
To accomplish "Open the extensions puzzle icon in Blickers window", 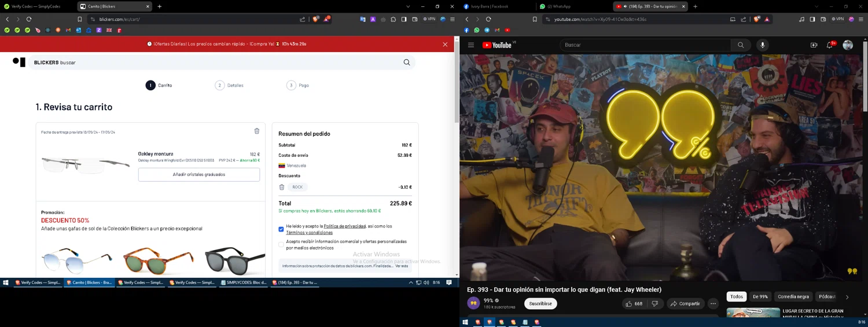I will click(393, 19).
